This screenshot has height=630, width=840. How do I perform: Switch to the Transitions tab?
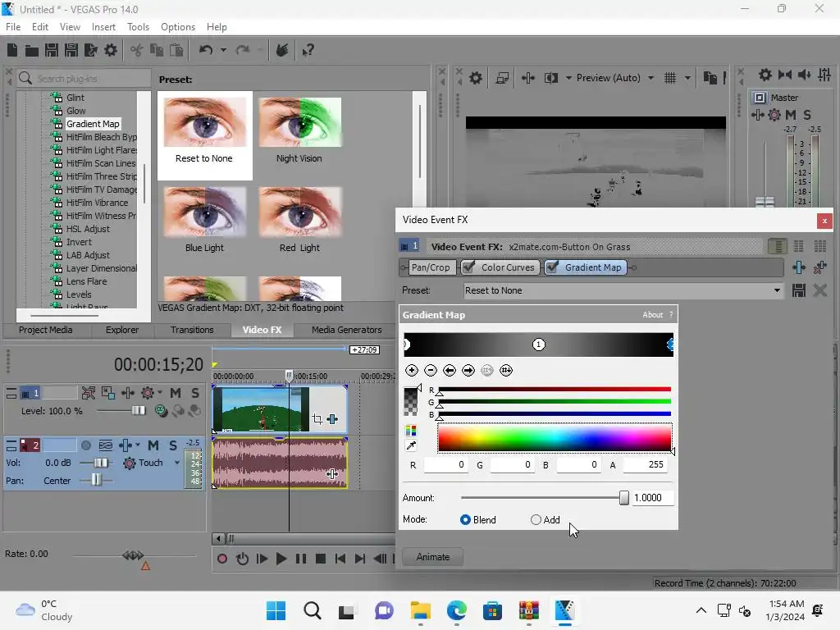point(192,330)
